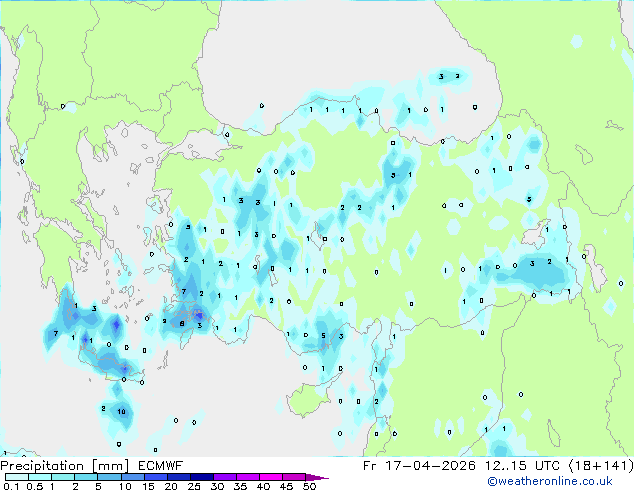Click the 40–45 mm magenta legend swatch
The image size is (634, 490).
[271, 477]
